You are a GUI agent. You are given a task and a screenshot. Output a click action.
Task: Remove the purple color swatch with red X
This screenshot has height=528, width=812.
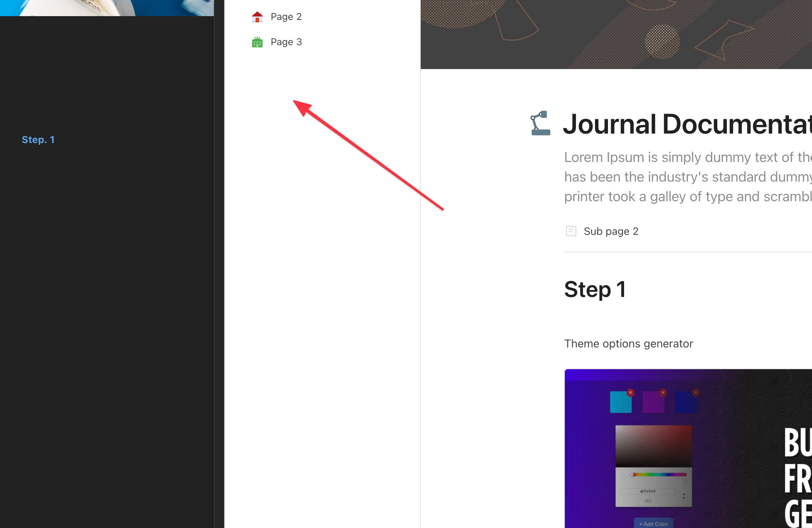[663, 393]
